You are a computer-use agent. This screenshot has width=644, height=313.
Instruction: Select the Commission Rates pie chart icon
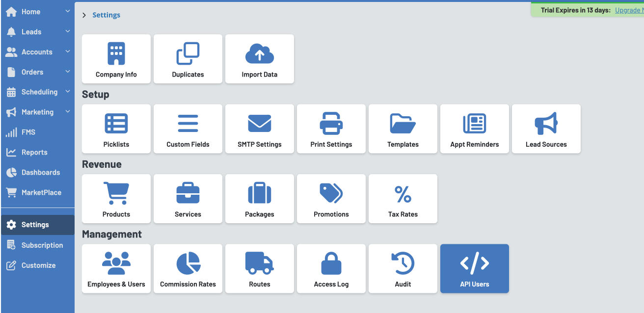click(188, 263)
